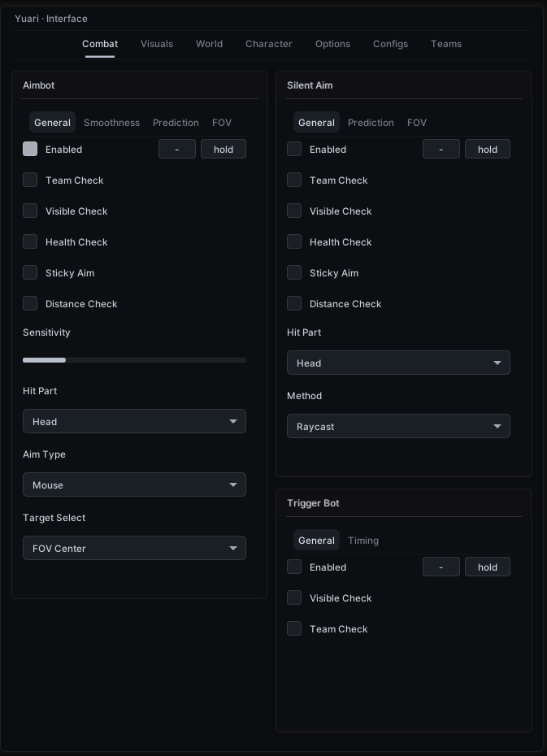The width and height of the screenshot is (547, 756).
Task: Open Target Select FOV Center dropdown
Action: point(134,548)
